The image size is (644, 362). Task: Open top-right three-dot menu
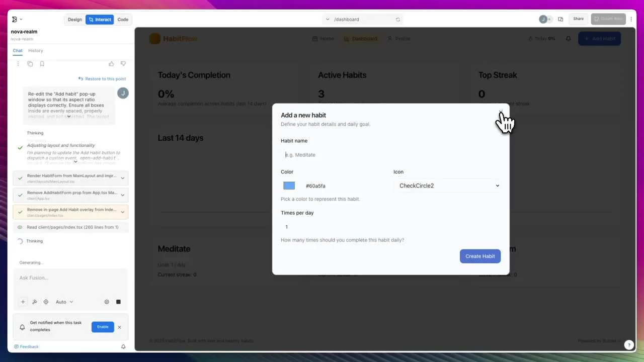click(631, 19)
